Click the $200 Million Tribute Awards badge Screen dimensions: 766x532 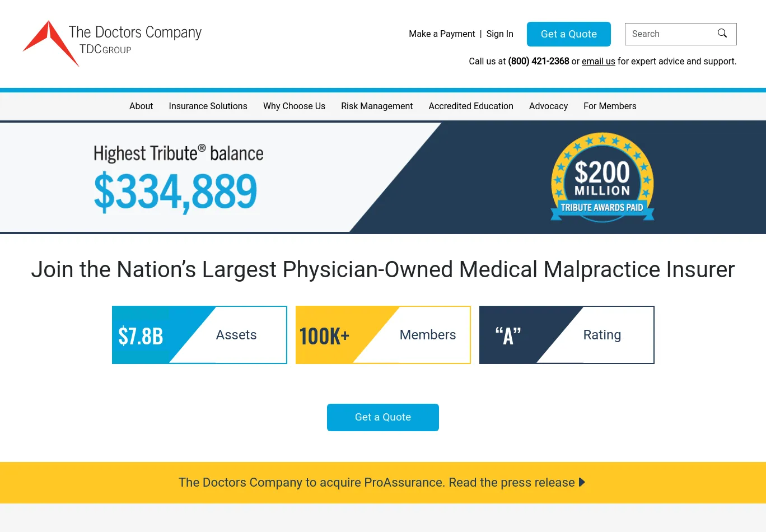(602, 178)
